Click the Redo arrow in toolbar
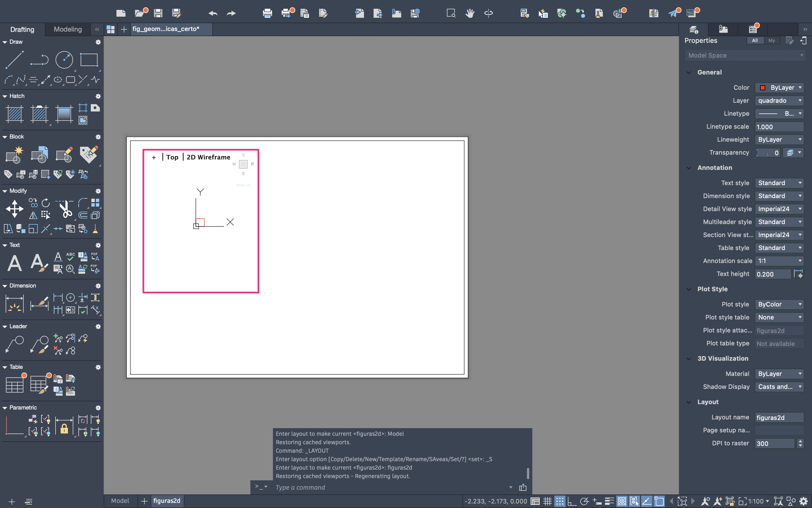This screenshot has height=508, width=812. [231, 14]
